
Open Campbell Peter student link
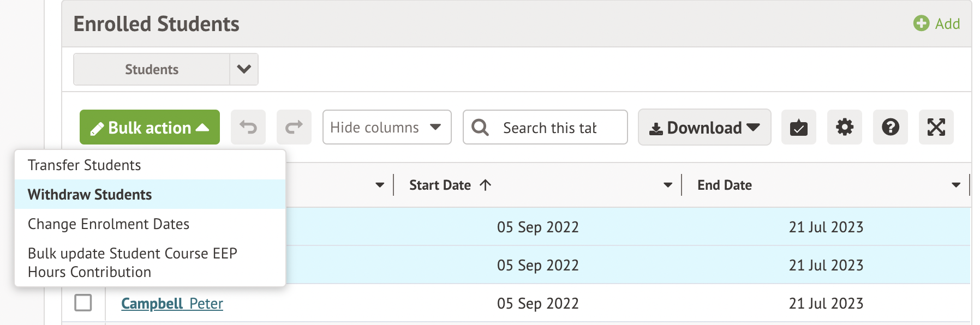[x=172, y=303]
